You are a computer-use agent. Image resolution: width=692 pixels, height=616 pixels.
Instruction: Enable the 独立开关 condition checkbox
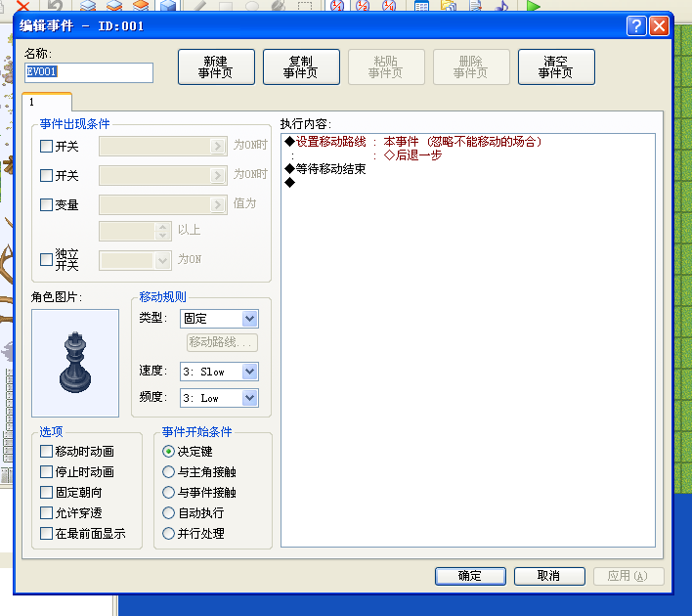click(46, 259)
